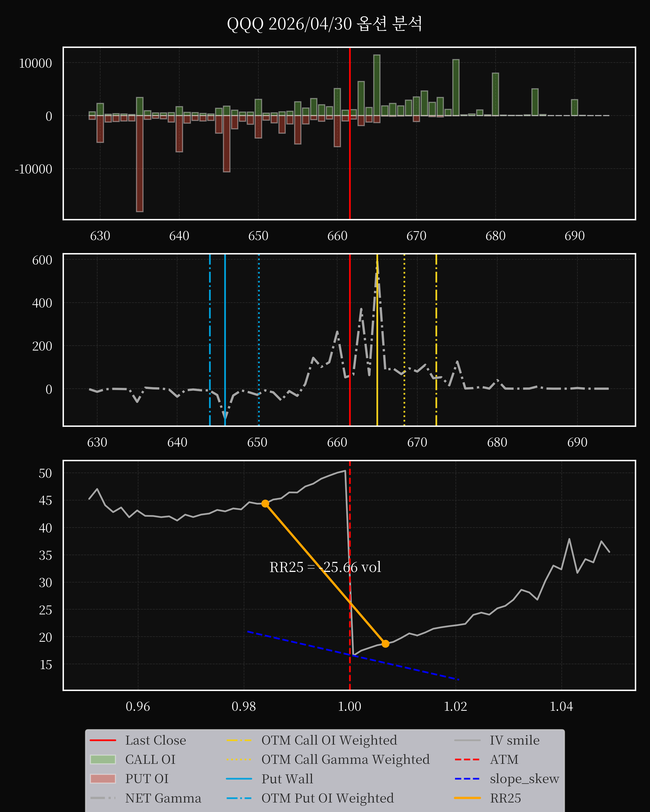Click the "1.02" moneyness axis label
The width and height of the screenshot is (650, 812).
[456, 706]
